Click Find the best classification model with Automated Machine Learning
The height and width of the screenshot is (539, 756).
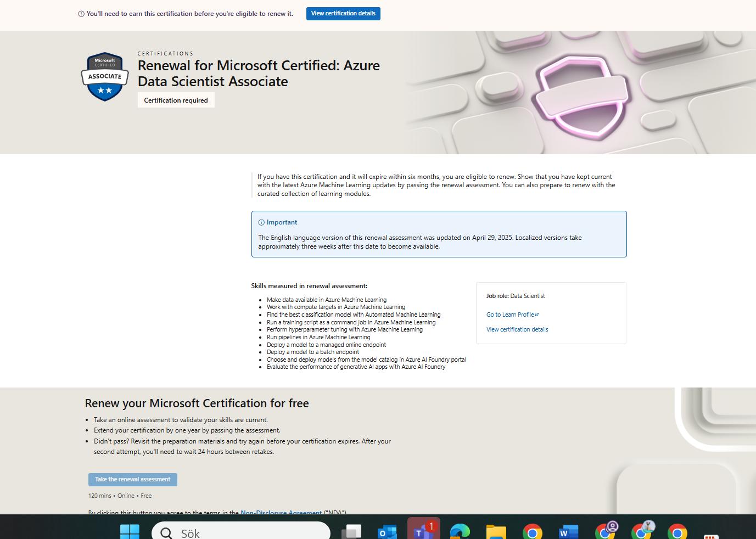[x=354, y=315]
